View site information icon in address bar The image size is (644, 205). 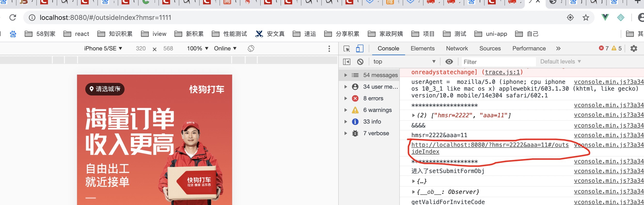[32, 17]
